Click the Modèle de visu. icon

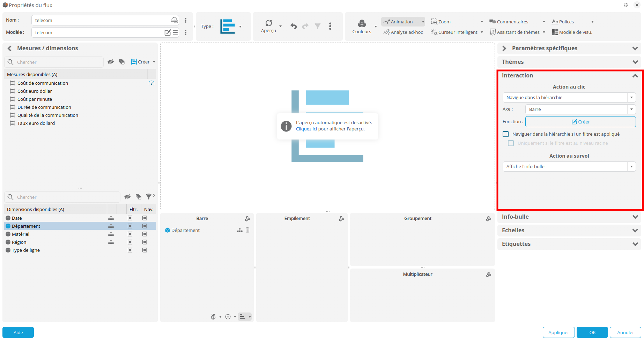(555, 32)
